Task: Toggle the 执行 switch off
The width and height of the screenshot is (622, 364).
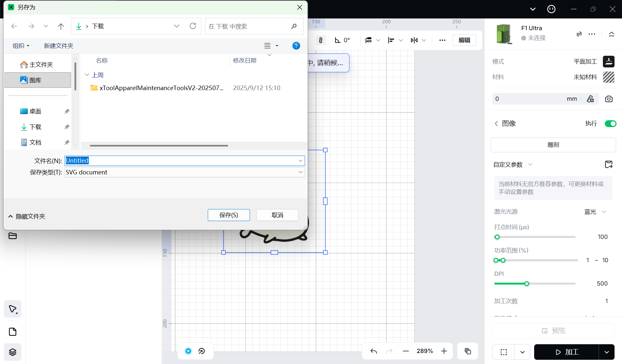Action: coord(610,123)
